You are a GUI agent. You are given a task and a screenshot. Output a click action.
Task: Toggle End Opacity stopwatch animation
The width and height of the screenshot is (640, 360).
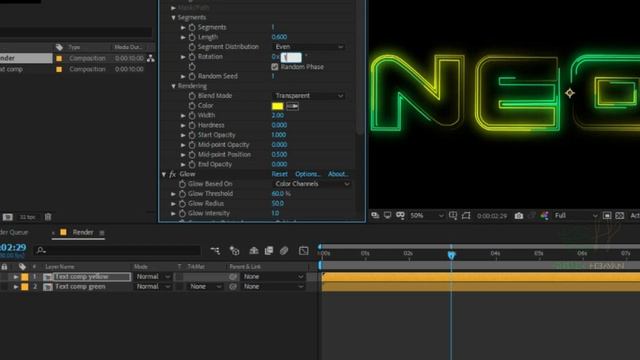coord(192,164)
